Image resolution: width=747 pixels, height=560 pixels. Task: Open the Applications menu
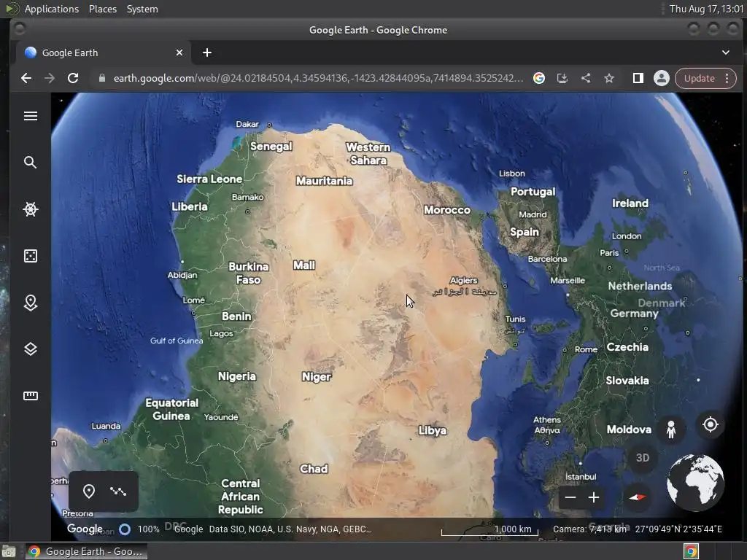52,9
